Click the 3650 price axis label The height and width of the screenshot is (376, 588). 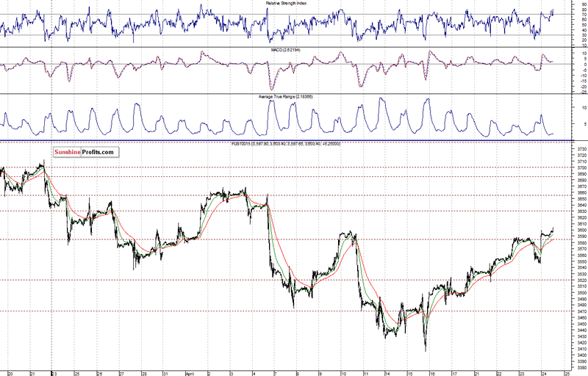(x=582, y=199)
